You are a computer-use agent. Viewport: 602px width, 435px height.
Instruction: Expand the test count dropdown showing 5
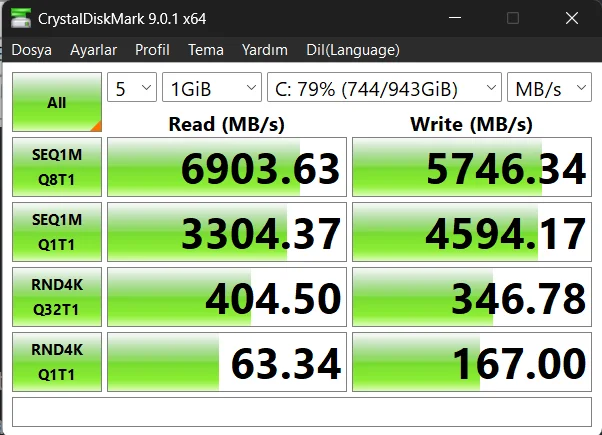coord(132,88)
